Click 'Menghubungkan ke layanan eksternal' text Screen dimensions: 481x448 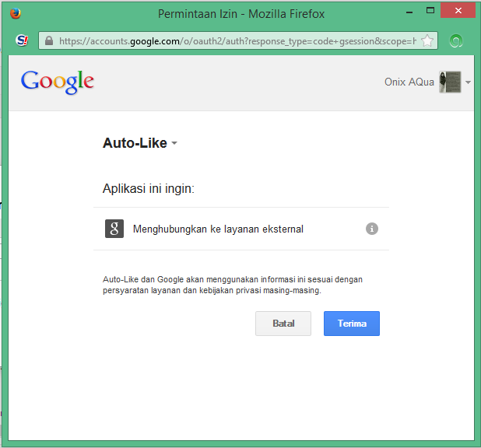[218, 229]
